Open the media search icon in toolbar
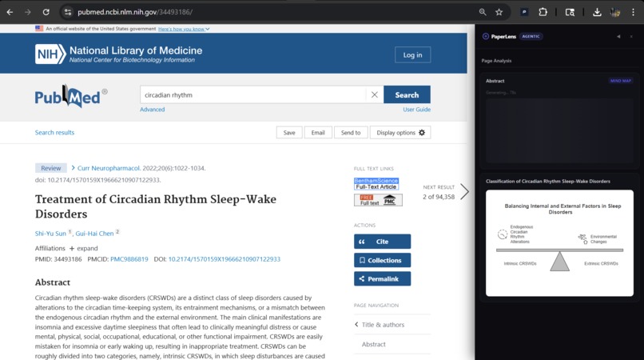This screenshot has width=644, height=360. 570,12
